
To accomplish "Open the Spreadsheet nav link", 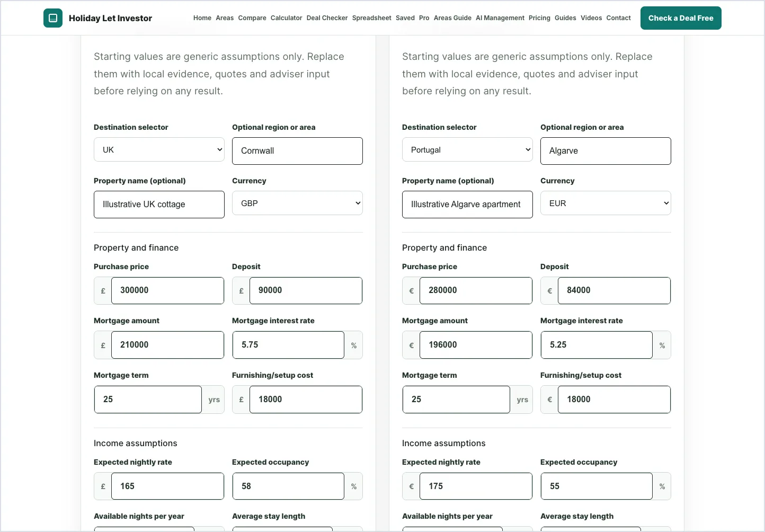I will 371,18.
